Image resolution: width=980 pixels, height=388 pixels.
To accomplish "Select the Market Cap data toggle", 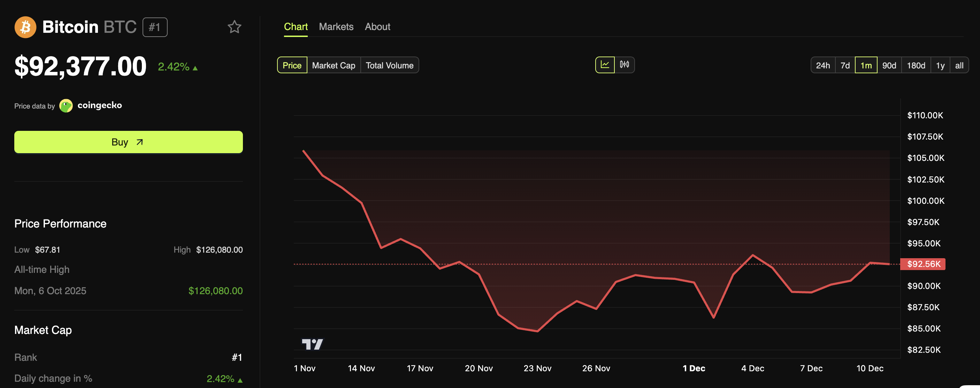I will (333, 65).
